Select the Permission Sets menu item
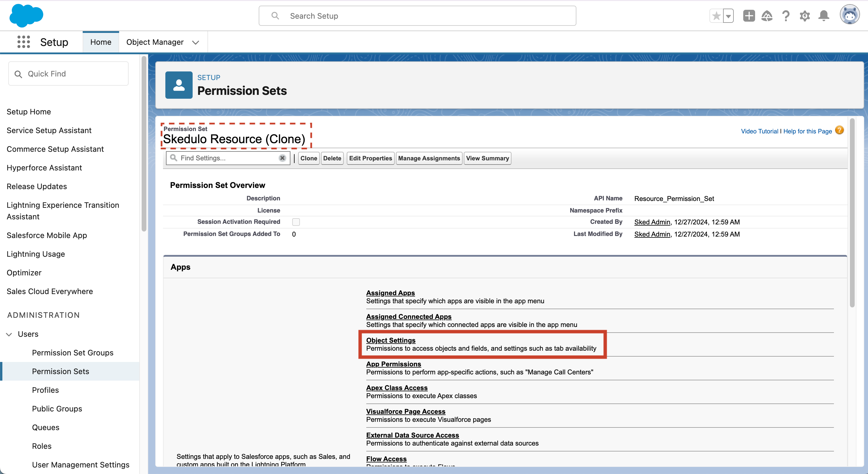868x474 pixels. pyautogui.click(x=61, y=371)
